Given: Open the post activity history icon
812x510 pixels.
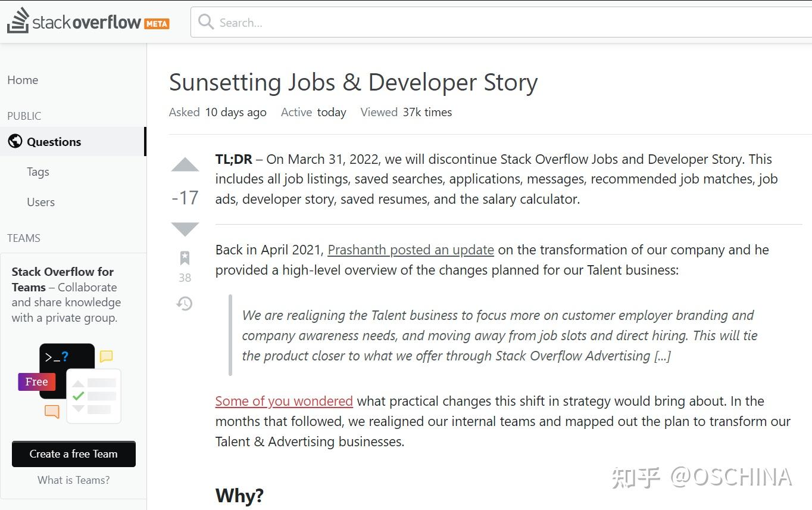Looking at the screenshot, I should click(x=185, y=304).
